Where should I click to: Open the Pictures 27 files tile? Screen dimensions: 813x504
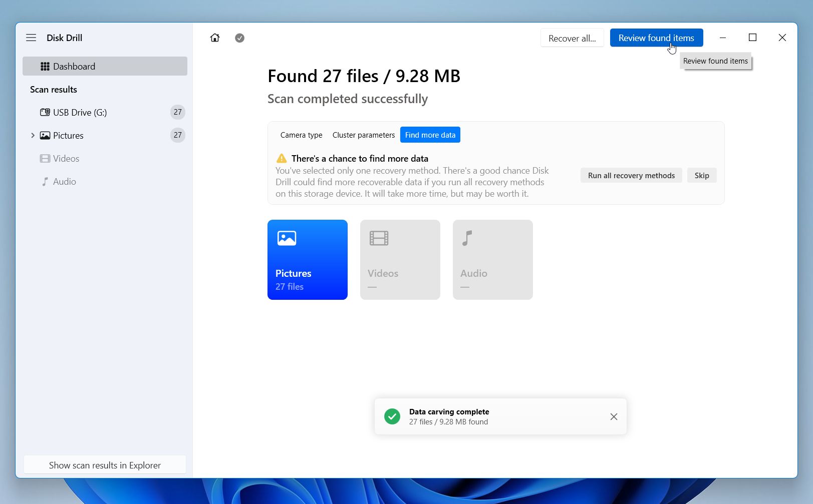(x=307, y=260)
